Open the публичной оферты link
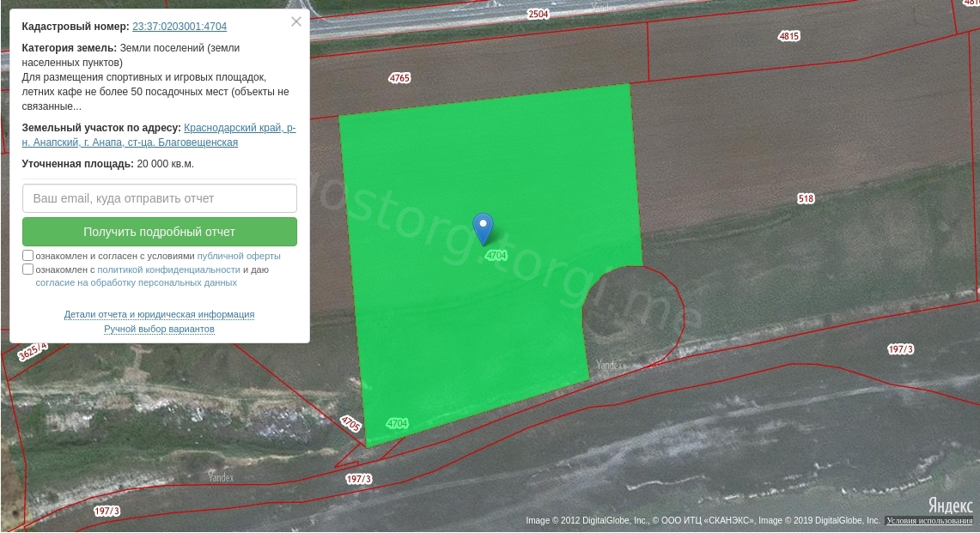980x533 pixels. (x=239, y=256)
